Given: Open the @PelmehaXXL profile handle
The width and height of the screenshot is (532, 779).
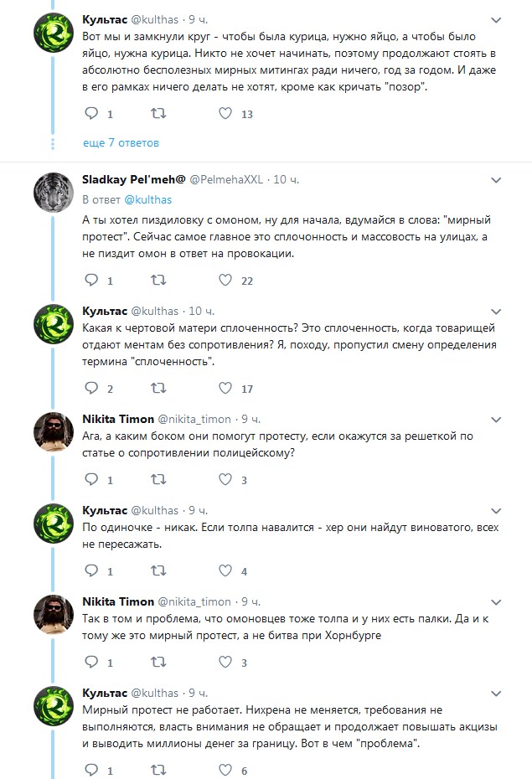Looking at the screenshot, I should (x=226, y=180).
